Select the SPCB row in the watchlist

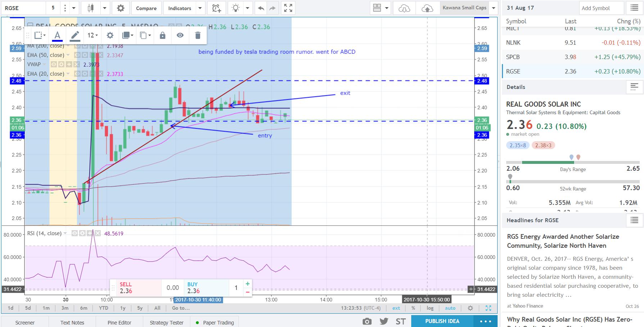click(573, 57)
